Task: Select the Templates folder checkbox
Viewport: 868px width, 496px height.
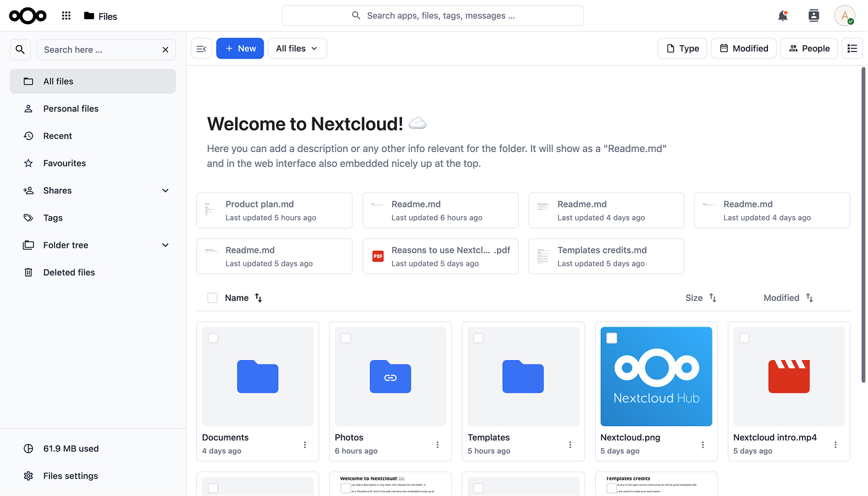Action: [478, 338]
